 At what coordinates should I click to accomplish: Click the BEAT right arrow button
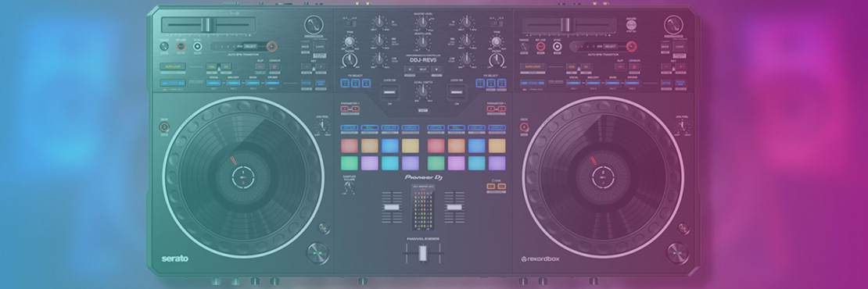pos(437,69)
